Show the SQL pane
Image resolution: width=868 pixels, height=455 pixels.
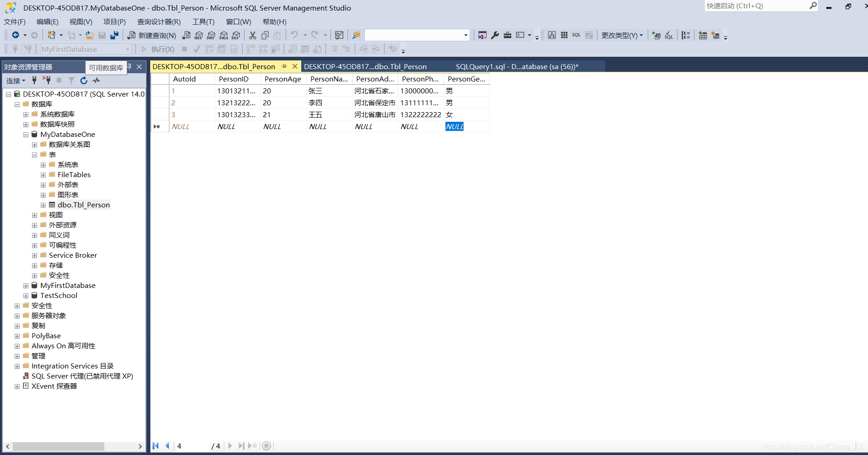point(576,35)
